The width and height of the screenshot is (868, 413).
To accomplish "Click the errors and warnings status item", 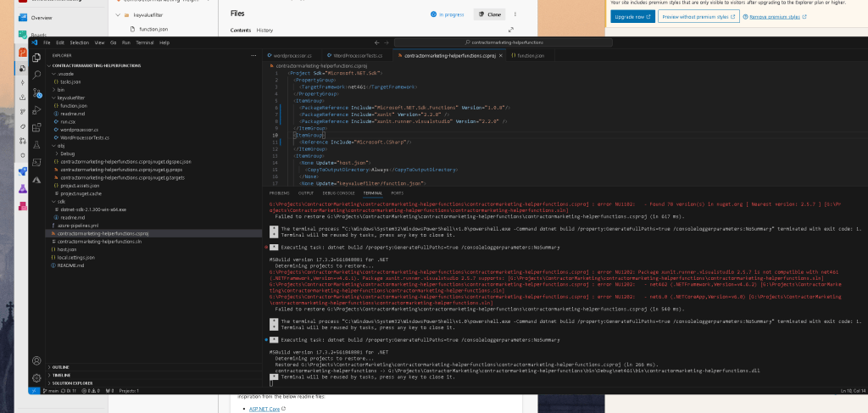I will coord(90,391).
